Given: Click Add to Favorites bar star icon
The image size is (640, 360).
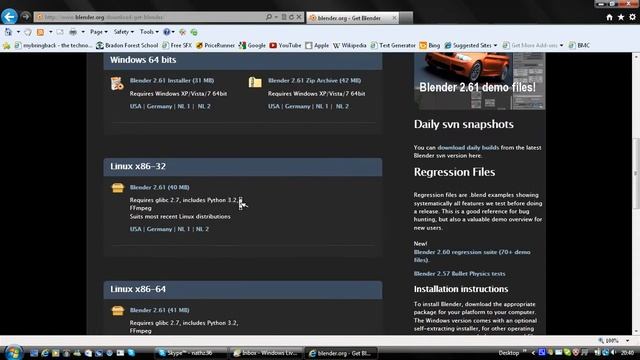Looking at the screenshot, I should [x=7, y=46].
